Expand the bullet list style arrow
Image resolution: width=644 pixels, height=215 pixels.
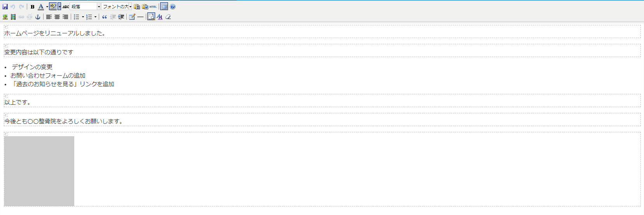[83, 17]
